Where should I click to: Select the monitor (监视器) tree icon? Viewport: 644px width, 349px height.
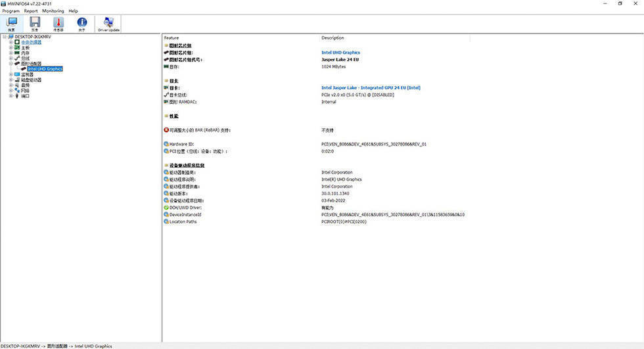click(x=17, y=74)
